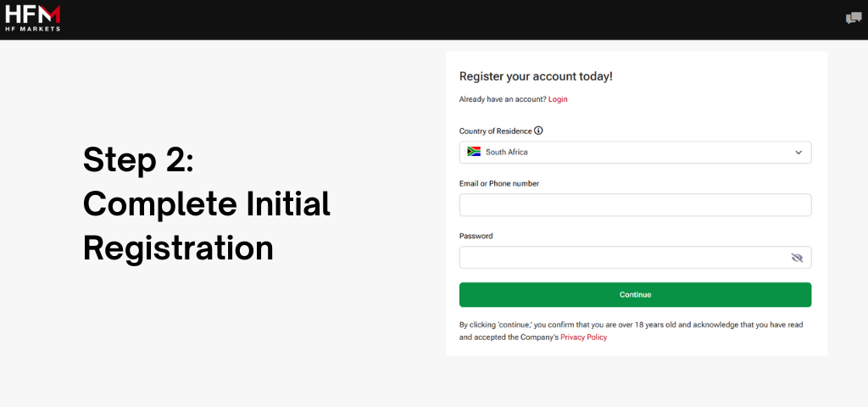
Task: Open the Privacy Policy link
Action: (583, 337)
